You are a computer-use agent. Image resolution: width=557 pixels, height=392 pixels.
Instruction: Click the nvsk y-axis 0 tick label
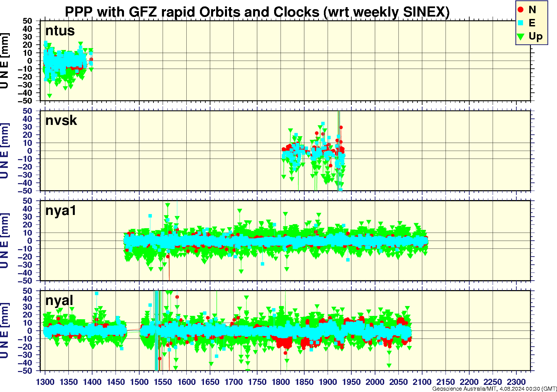pyautogui.click(x=30, y=151)
